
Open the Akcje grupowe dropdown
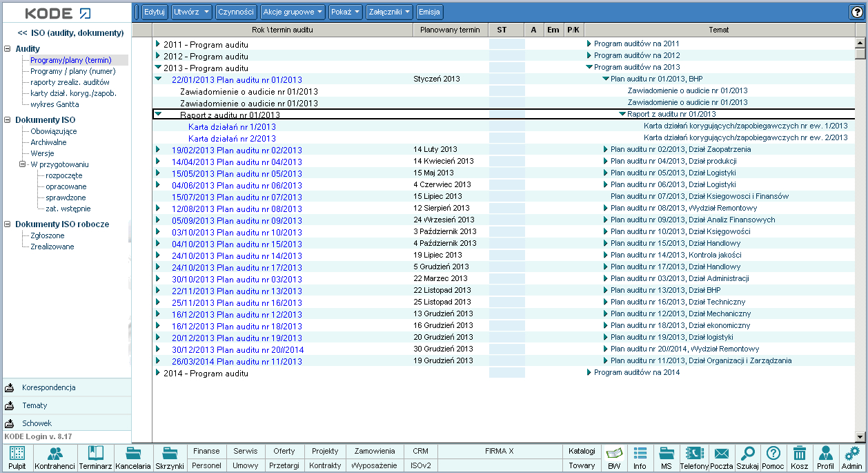(x=293, y=12)
